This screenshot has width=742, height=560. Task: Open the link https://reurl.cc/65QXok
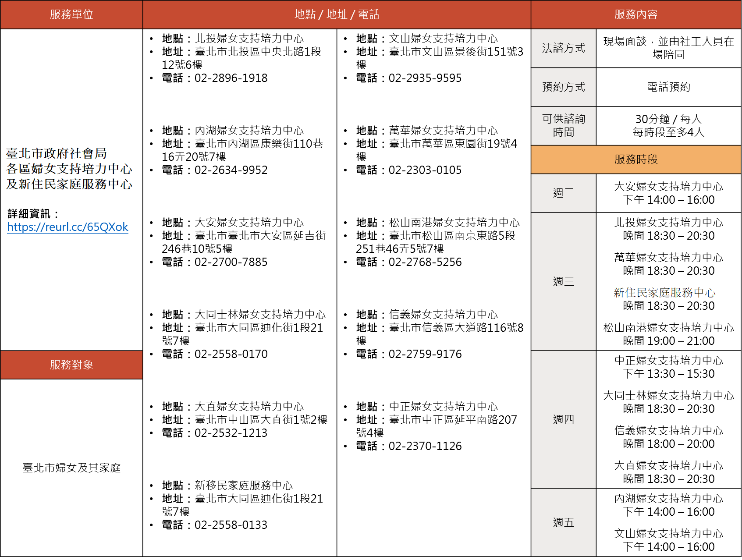[x=67, y=227]
